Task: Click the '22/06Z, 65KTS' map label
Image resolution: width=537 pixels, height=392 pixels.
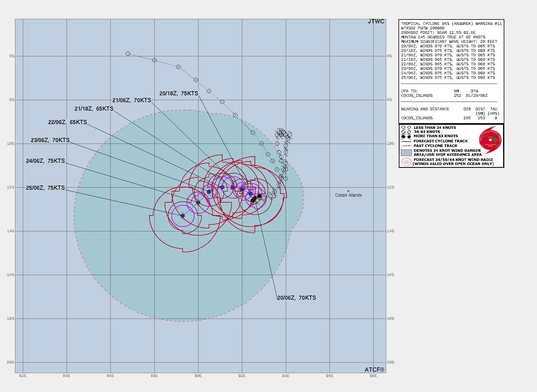Action: [67, 122]
